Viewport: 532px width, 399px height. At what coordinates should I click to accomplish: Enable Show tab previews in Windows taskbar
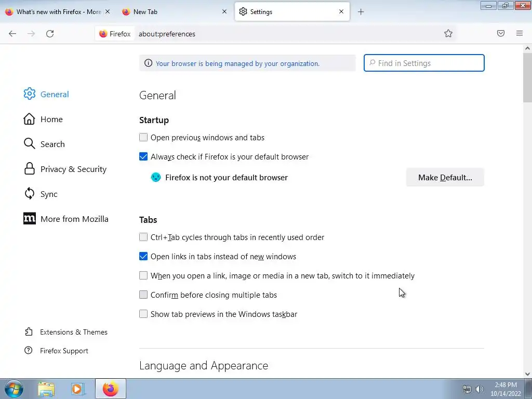point(143,314)
